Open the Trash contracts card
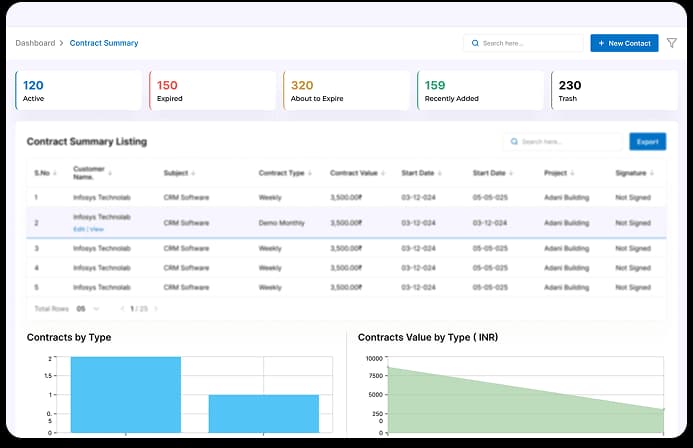693x448 pixels. [x=613, y=91]
